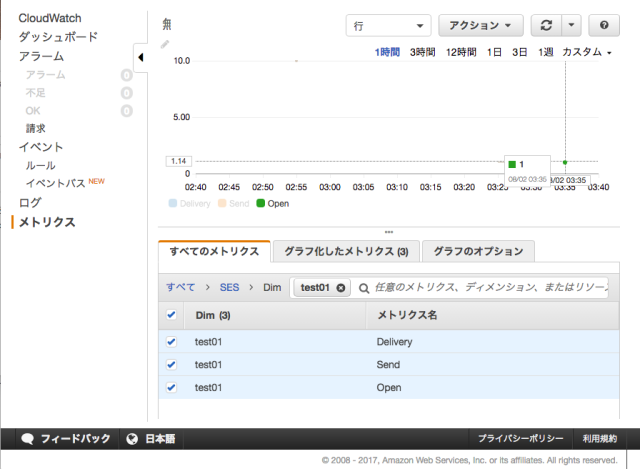Screen dimensions: 640x469
Task: Switch to the すべてのメトリクス tab
Action: 214,251
